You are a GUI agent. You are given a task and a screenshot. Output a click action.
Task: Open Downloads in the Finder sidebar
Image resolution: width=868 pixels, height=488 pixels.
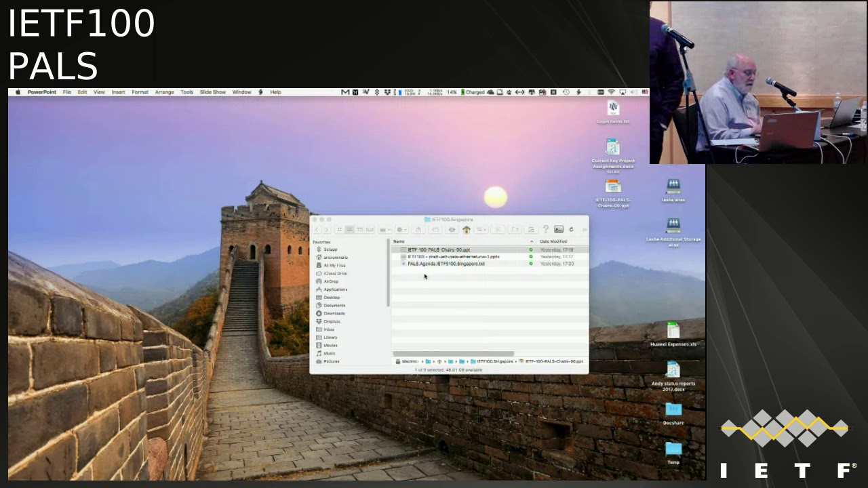(334, 313)
